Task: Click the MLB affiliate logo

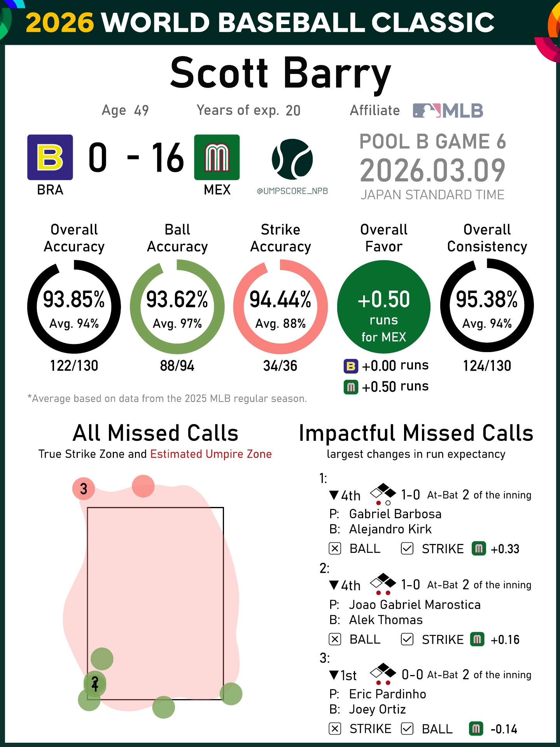Action: pos(448,110)
